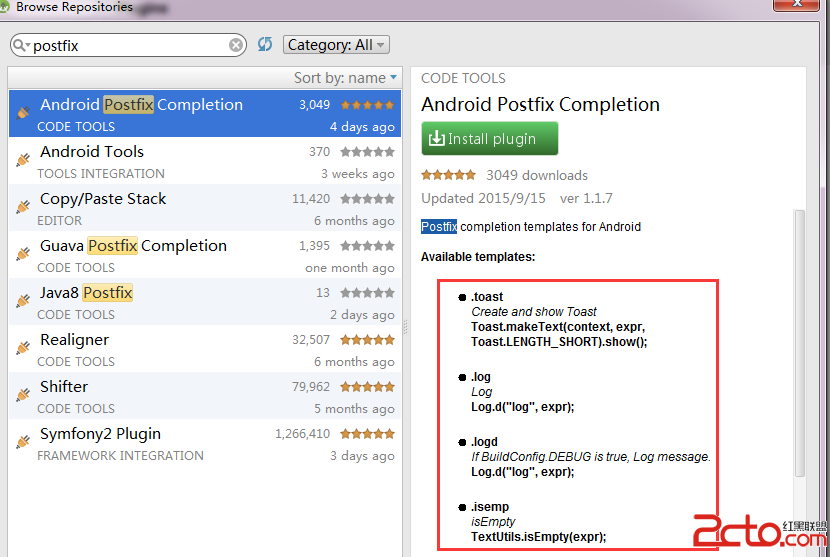Image resolution: width=830 pixels, height=557 pixels.
Task: Select Guava Postfix Completion in list
Action: click(x=205, y=255)
